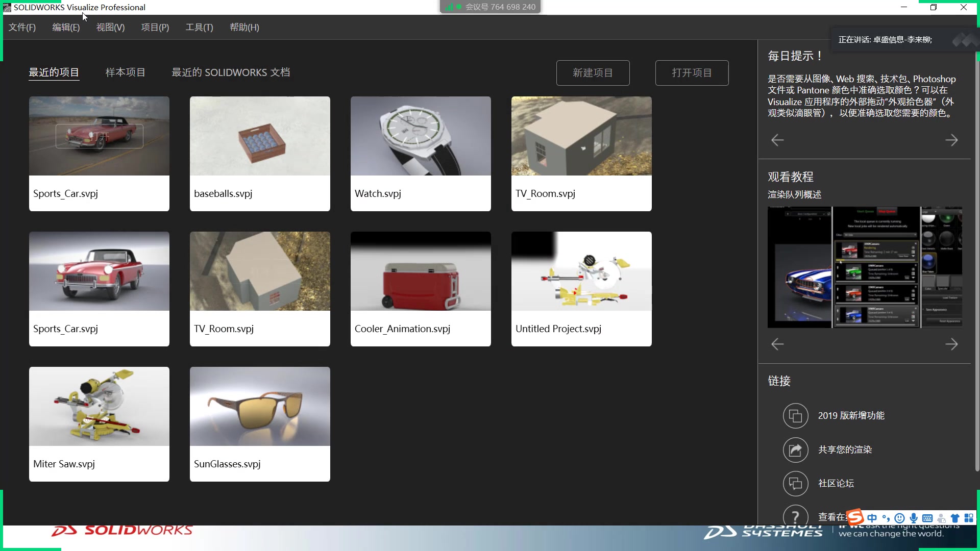
Task: Activate the voice input microphone icon
Action: 914,517
